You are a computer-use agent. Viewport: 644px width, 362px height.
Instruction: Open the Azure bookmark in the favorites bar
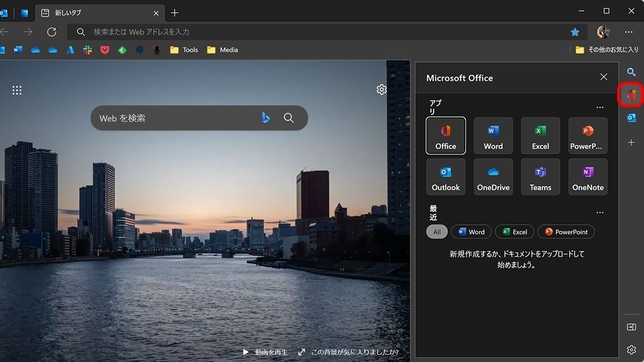(70, 50)
